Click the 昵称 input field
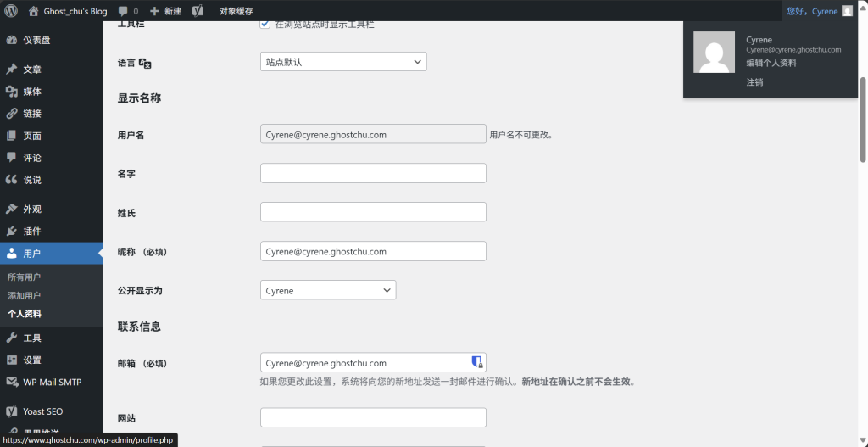The height and width of the screenshot is (447, 868). pyautogui.click(x=373, y=251)
